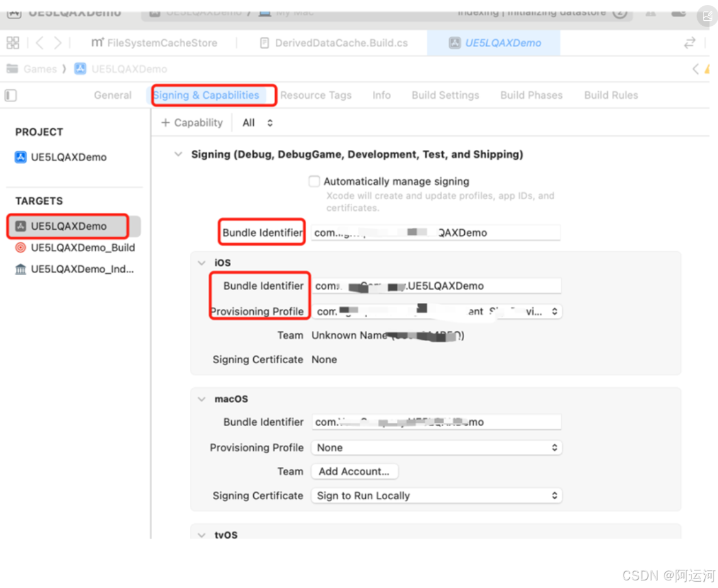Collapse the iOS section
The height and width of the screenshot is (588, 718).
[x=202, y=263]
